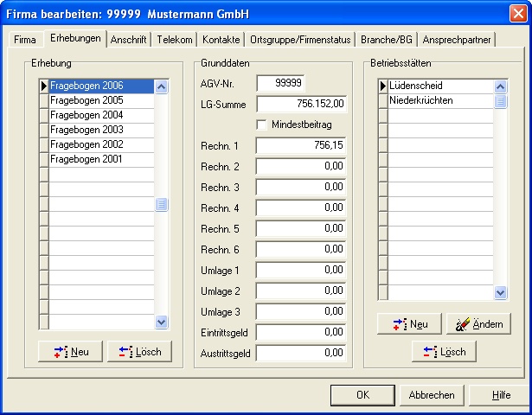Click the Umlage 1 input field
This screenshot has height=415, width=532.
click(301, 270)
